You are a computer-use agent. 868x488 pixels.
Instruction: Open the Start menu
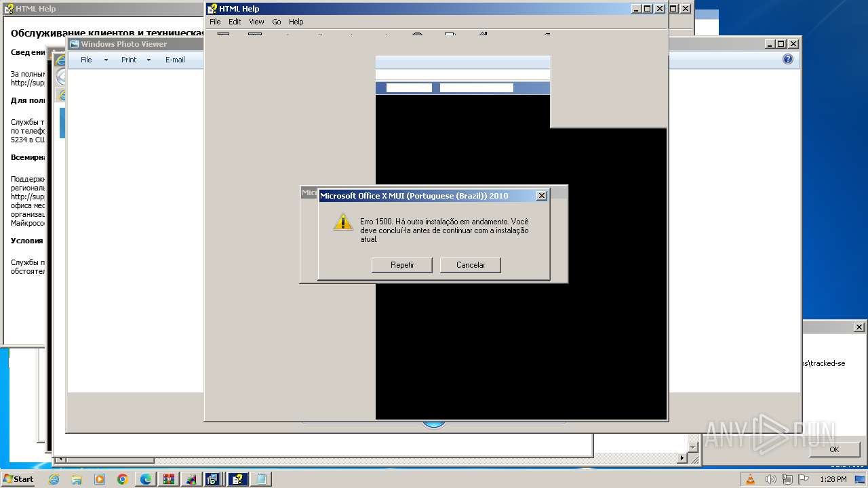tap(18, 479)
